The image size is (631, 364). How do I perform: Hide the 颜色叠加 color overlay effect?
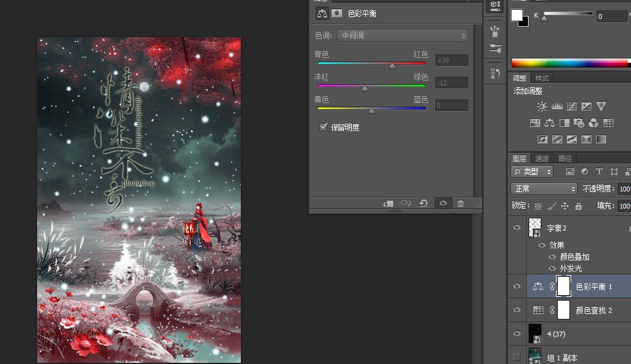[552, 257]
